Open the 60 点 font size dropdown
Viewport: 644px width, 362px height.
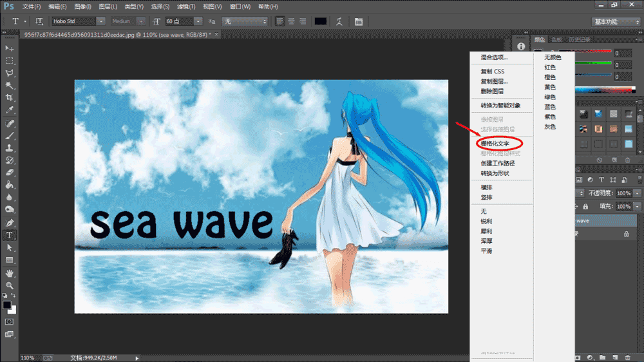click(x=198, y=21)
